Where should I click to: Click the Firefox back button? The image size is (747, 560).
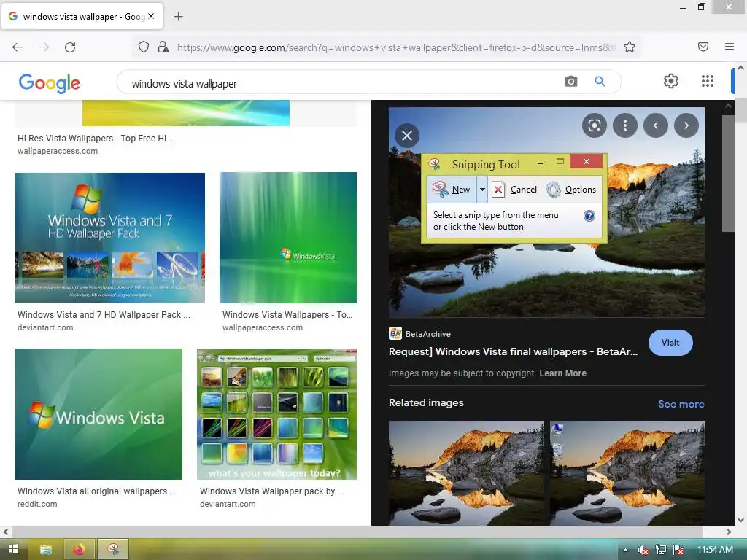pyautogui.click(x=18, y=47)
